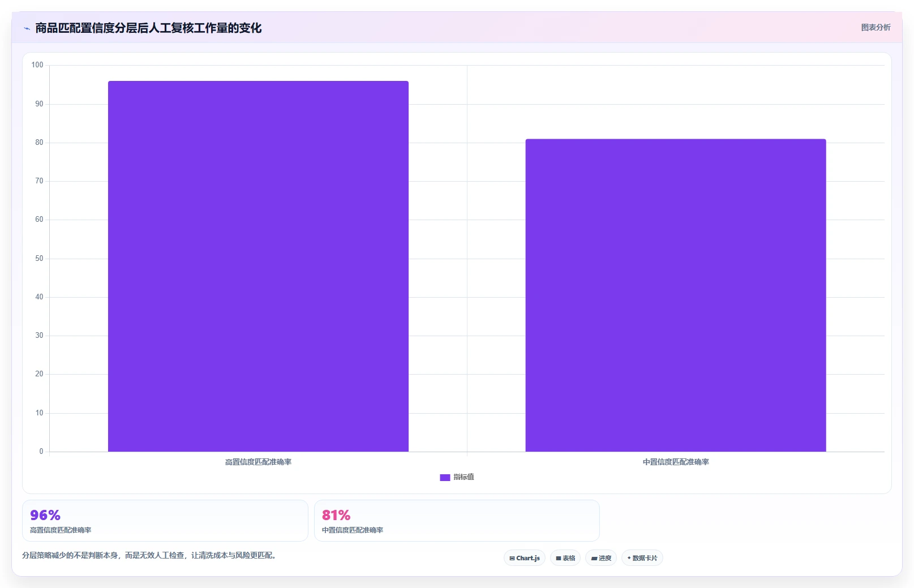Click the chart icon beside the title
This screenshot has width=914, height=588.
click(27, 28)
